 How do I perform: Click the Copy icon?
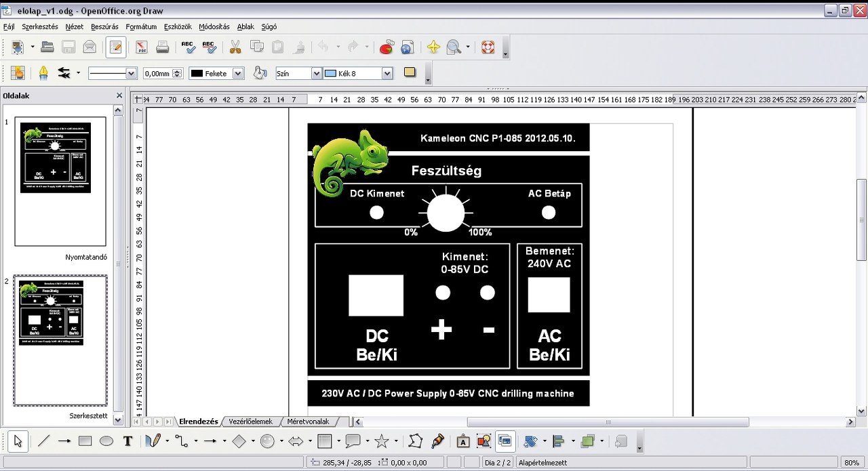pos(257,47)
